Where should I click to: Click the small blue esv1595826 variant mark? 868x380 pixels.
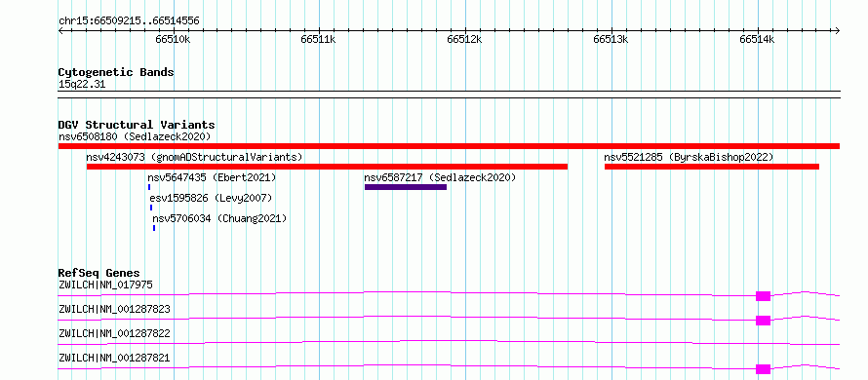(x=151, y=208)
